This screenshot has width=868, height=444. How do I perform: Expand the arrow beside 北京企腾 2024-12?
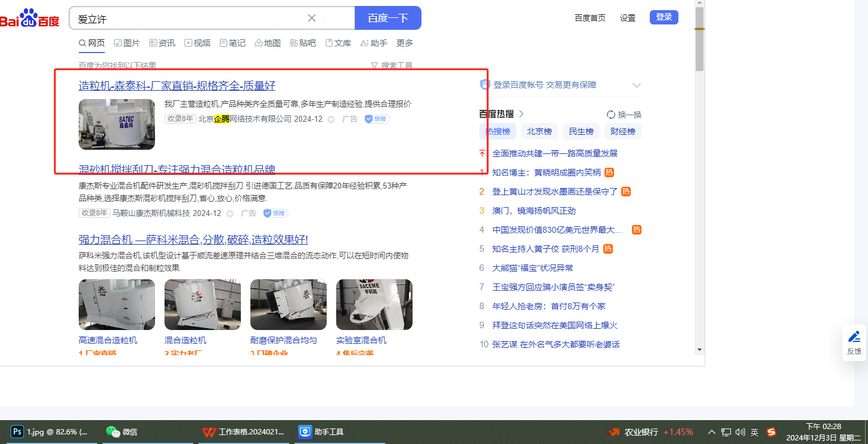[x=331, y=119]
